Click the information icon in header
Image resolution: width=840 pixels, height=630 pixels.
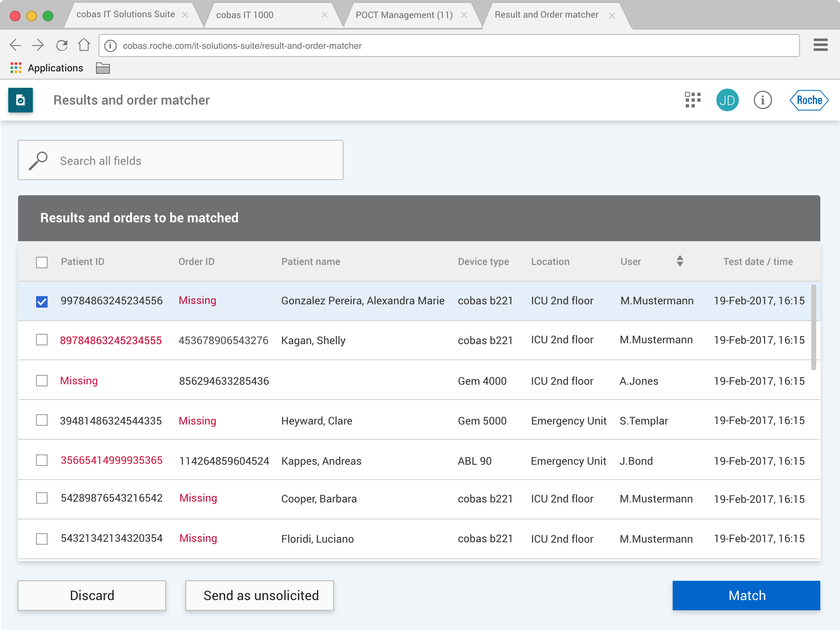pos(762,100)
